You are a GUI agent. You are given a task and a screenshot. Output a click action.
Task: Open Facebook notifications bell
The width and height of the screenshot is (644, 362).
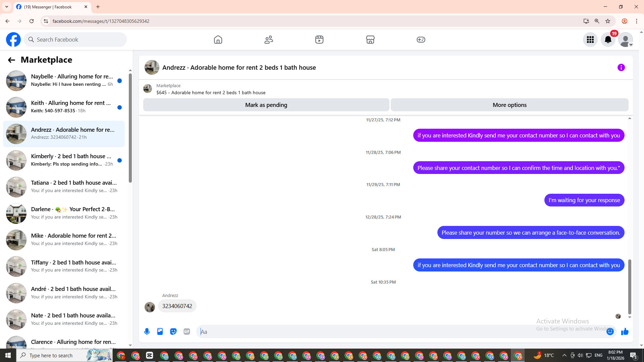coord(608,40)
